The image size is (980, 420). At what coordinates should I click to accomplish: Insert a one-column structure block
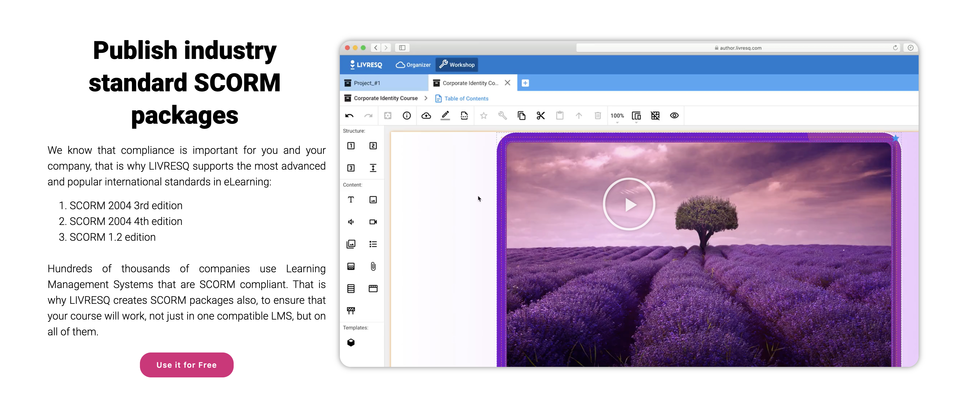(x=351, y=146)
